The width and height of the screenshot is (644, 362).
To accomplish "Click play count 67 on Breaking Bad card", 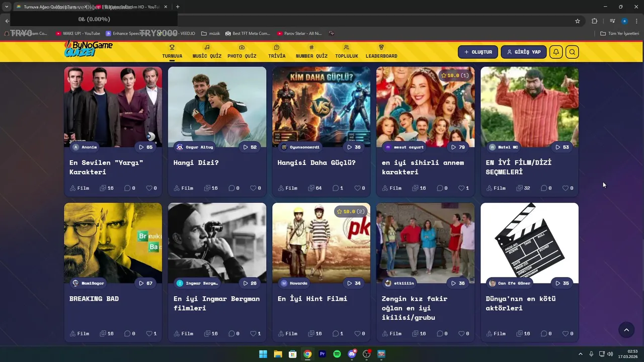I will [x=146, y=283].
